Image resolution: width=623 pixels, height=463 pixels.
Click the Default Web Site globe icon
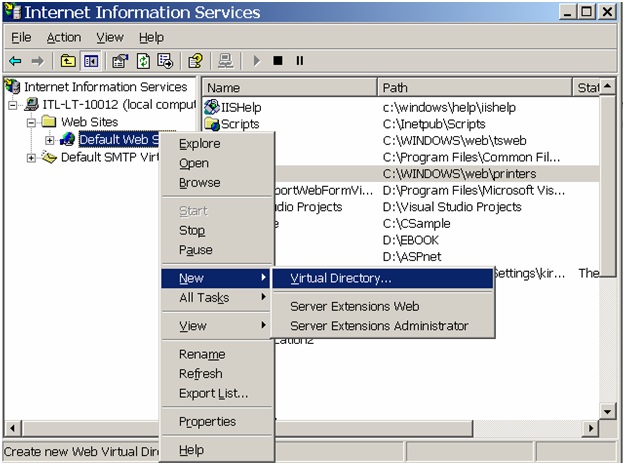(68, 139)
